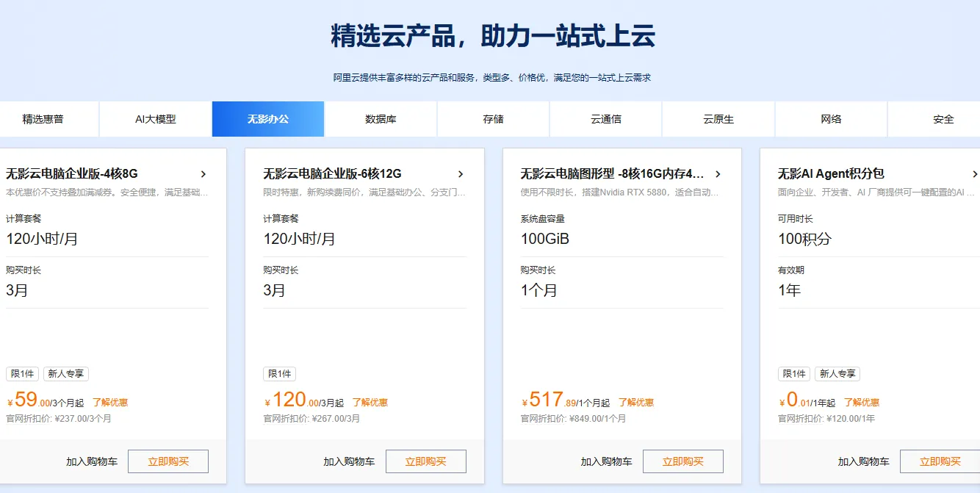The width and height of the screenshot is (980, 493).
Task: Open 无影云电脑企业版-6核12G product title
Action: pyautogui.click(x=333, y=174)
